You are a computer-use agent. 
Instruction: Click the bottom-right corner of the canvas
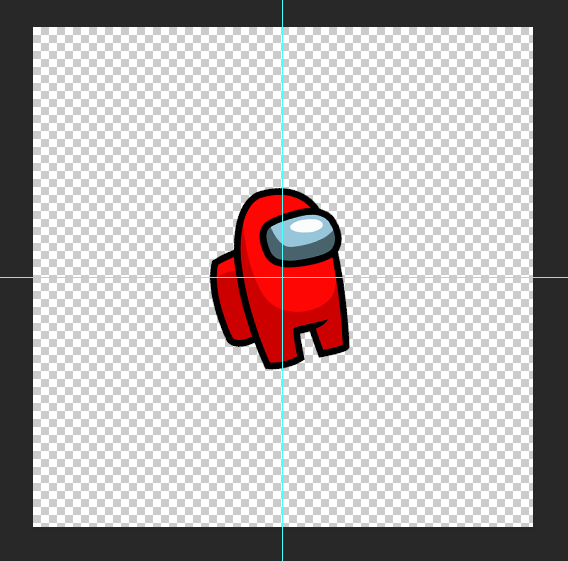533,527
